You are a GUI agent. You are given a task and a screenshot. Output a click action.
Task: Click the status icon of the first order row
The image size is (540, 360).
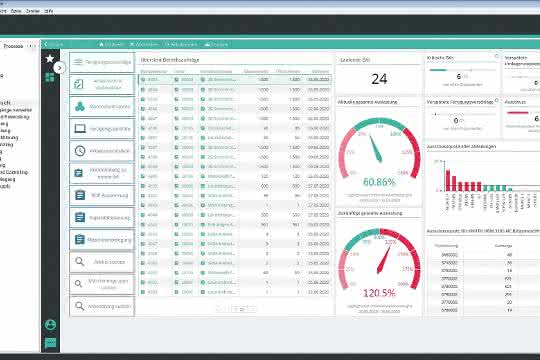pos(143,80)
